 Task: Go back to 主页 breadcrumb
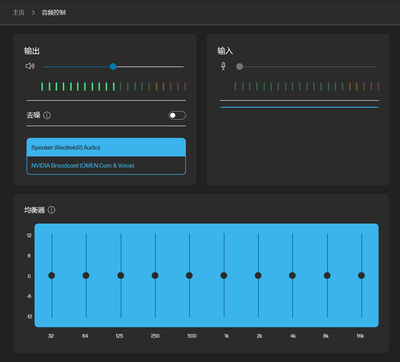click(x=18, y=12)
